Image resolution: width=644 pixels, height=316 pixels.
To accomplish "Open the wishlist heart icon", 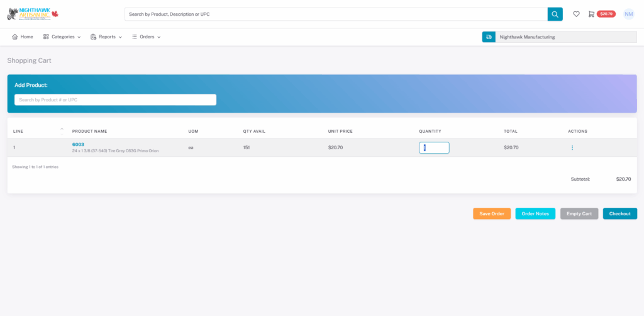I will click(x=576, y=14).
